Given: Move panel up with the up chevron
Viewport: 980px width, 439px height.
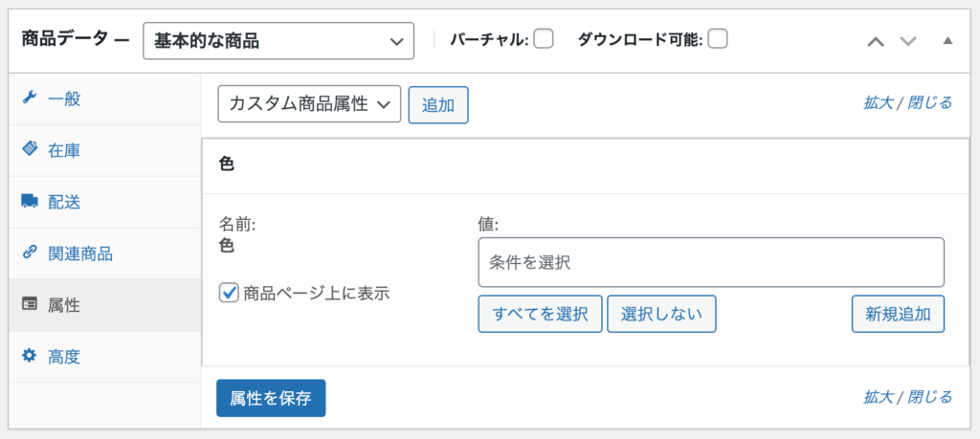Looking at the screenshot, I should [877, 41].
